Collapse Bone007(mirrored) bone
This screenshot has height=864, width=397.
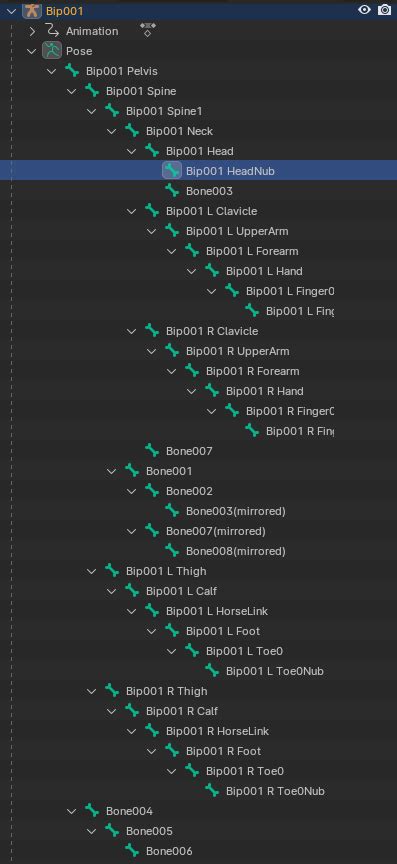[132, 531]
